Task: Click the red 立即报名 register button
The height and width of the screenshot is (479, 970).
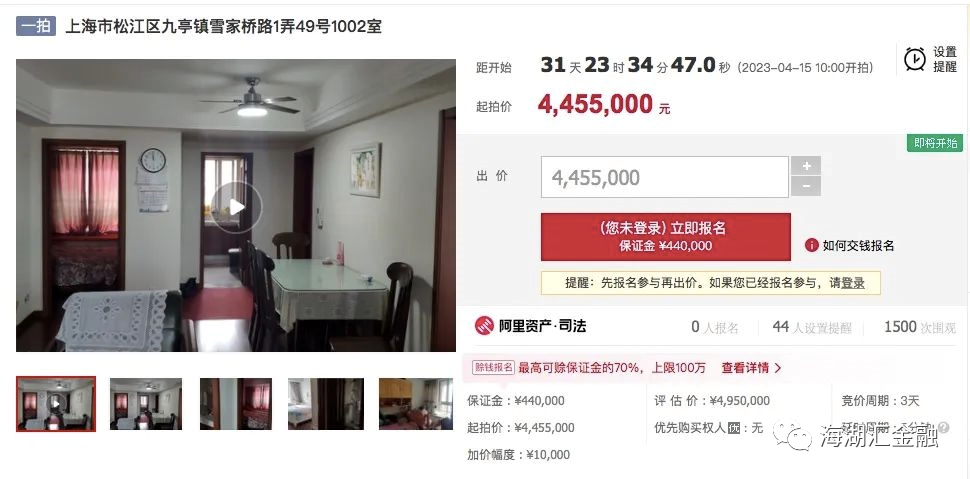Action: coord(666,236)
